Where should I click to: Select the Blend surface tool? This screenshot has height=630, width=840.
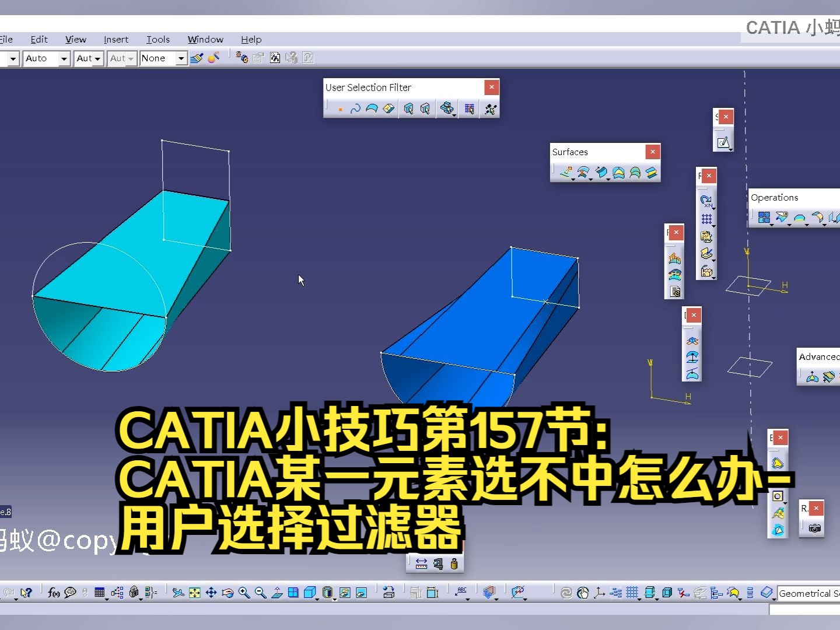tap(652, 172)
